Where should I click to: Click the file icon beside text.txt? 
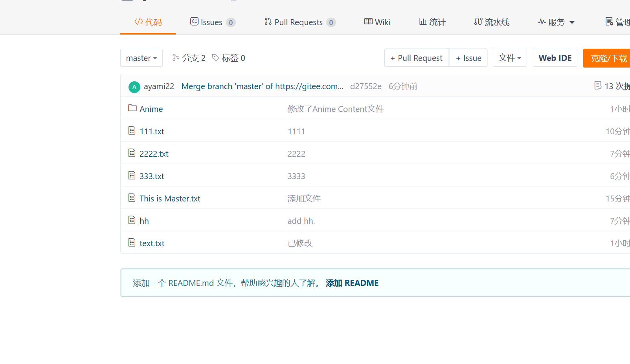(x=132, y=243)
